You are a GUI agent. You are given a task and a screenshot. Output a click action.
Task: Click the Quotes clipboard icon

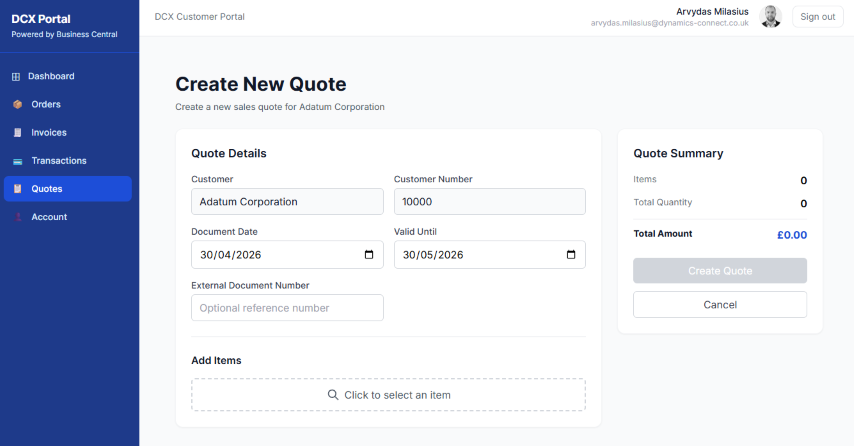tap(17, 189)
